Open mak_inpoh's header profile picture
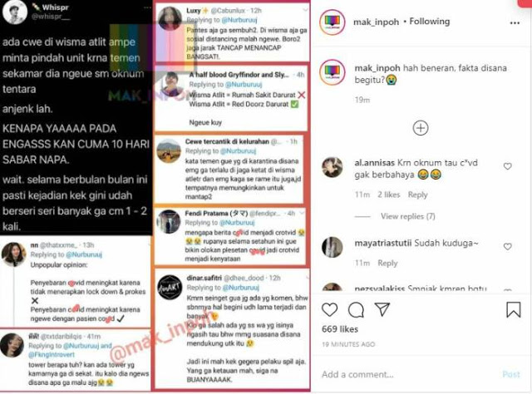This screenshot has height=394, width=532. click(x=332, y=22)
